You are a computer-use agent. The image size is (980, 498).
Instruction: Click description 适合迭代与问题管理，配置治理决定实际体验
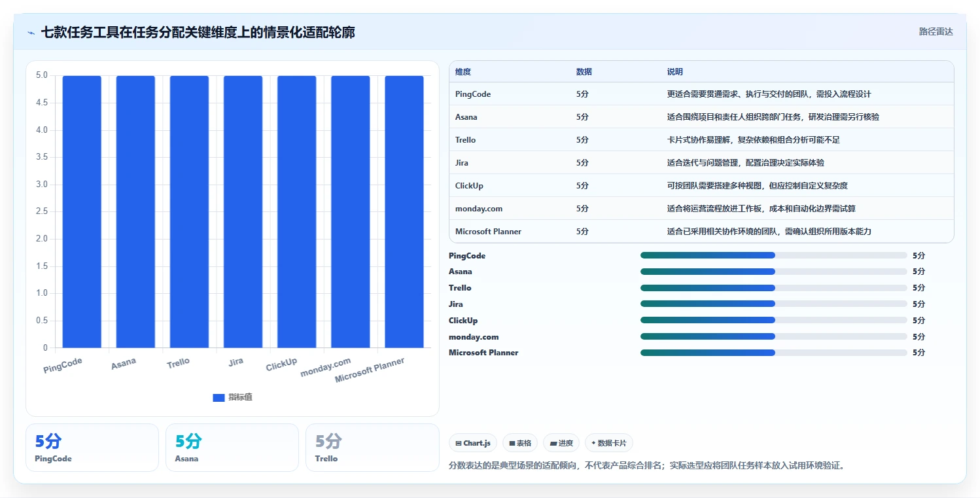point(746,163)
